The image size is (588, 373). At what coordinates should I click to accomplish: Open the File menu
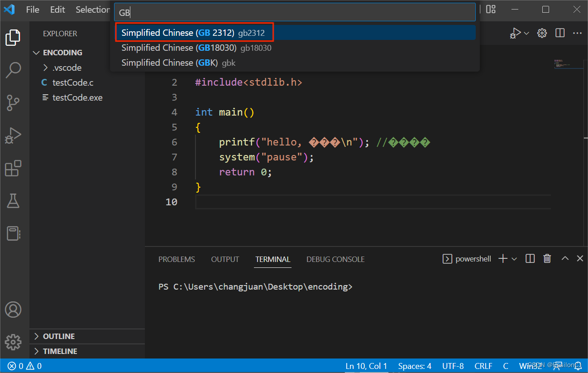[x=33, y=10]
